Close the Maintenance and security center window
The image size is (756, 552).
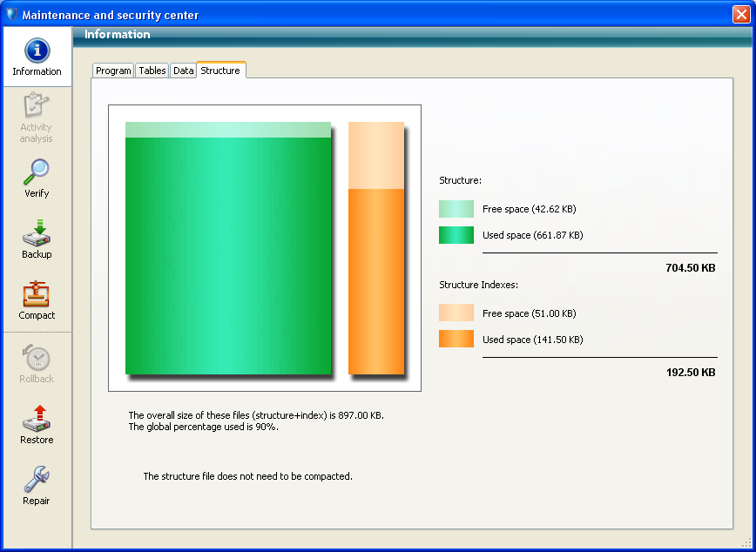coord(741,15)
